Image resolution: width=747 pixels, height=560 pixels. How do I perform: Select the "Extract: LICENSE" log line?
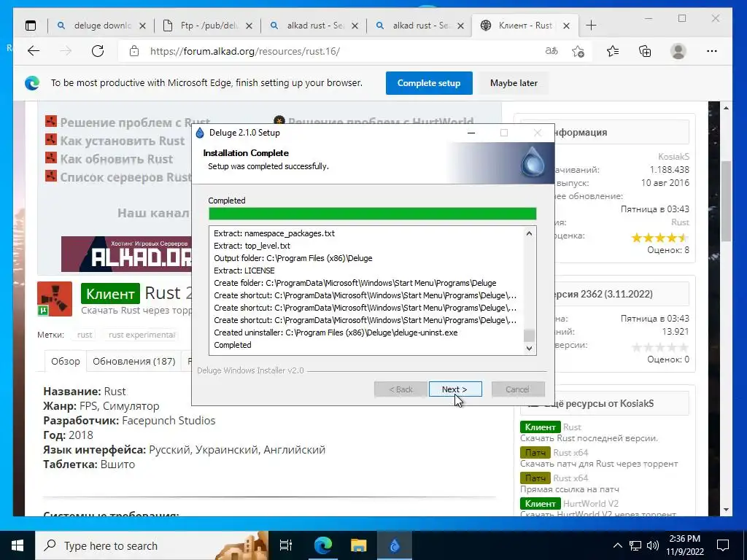(x=244, y=271)
